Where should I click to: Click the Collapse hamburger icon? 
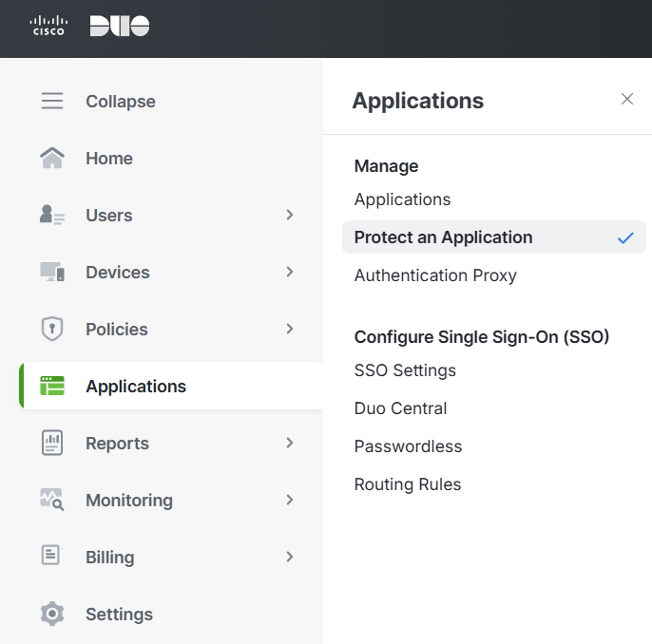[52, 101]
